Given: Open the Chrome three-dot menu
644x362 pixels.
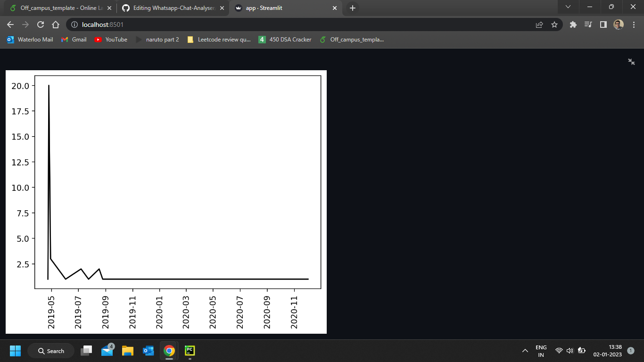Looking at the screenshot, I should 634,25.
